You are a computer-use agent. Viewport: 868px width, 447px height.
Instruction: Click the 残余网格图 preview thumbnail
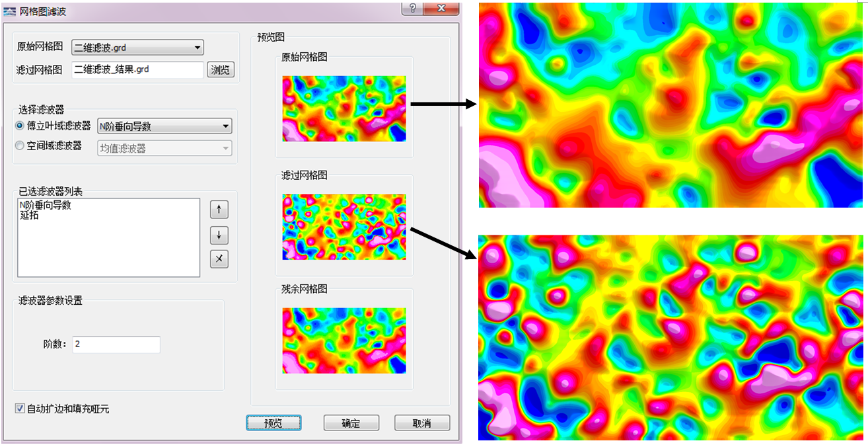tap(344, 341)
